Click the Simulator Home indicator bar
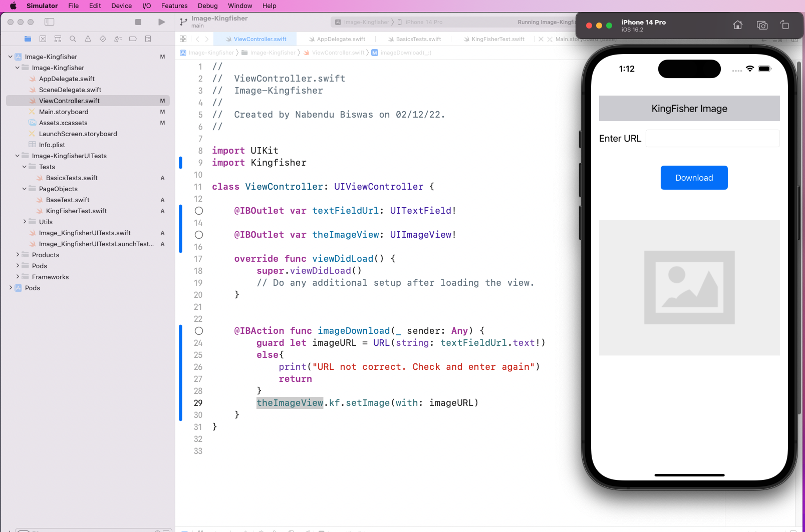Viewport: 805px width, 532px height. pyautogui.click(x=689, y=475)
